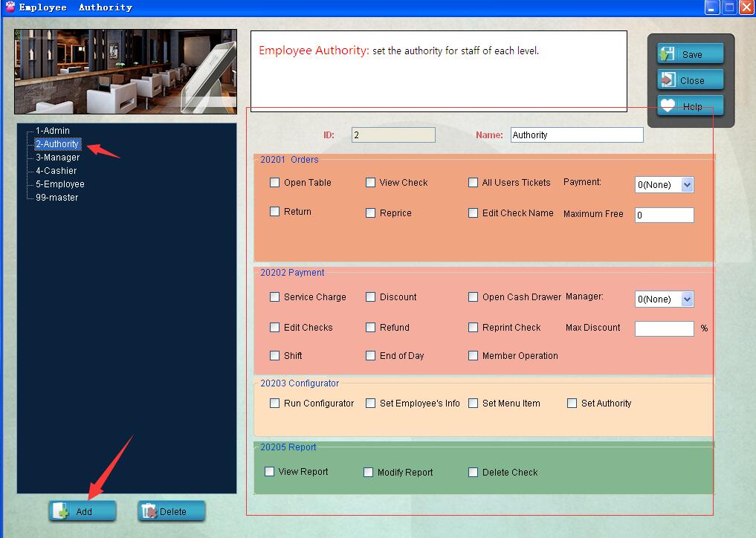This screenshot has height=538, width=756.
Task: Toggle the End of Day checkbox
Action: point(370,355)
